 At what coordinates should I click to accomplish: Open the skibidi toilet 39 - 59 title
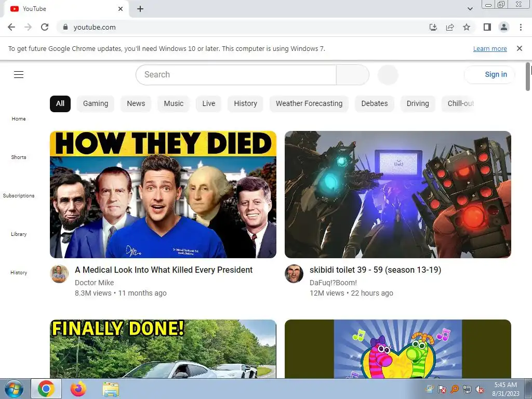[375, 270]
